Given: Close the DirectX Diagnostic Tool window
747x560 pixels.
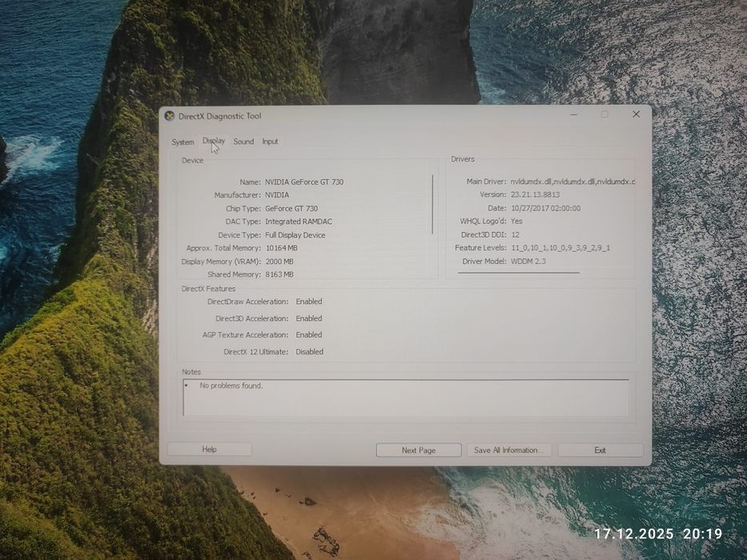Looking at the screenshot, I should pos(636,114).
